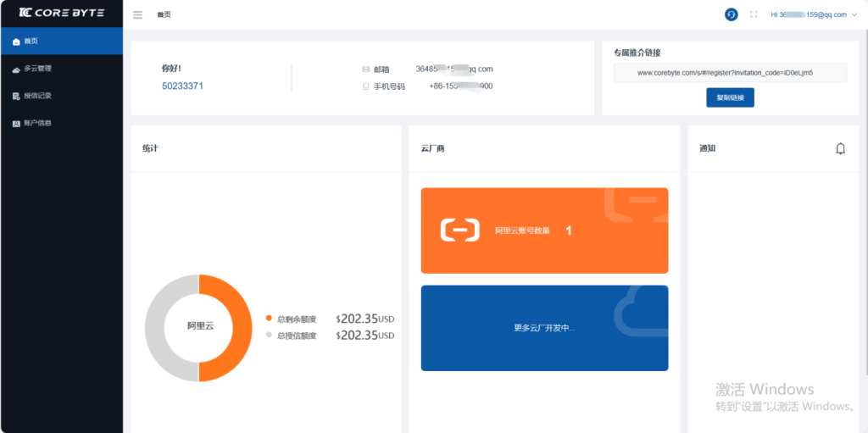Click the invitation link text field
This screenshot has width=868, height=433.
(730, 73)
